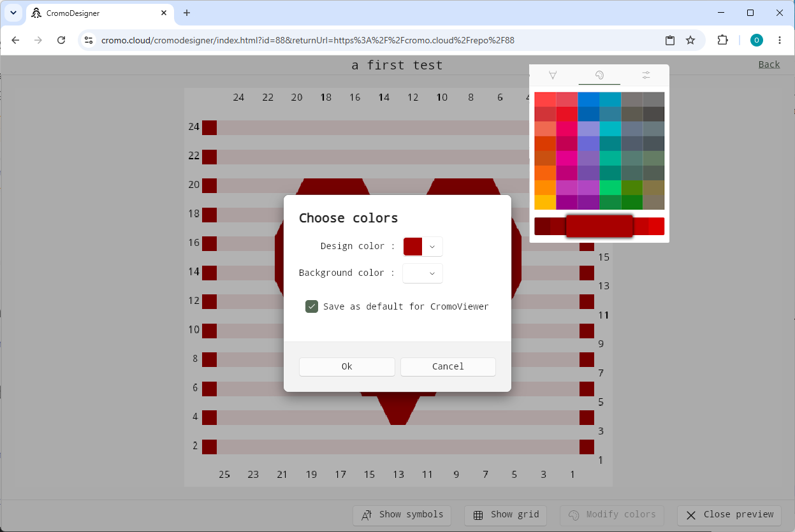Screen dimensions: 795x532
Task: Go back in browser history
Action: (16, 40)
